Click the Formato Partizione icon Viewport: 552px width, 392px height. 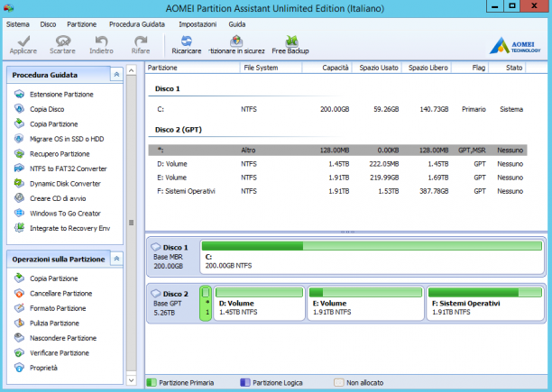[x=19, y=308]
